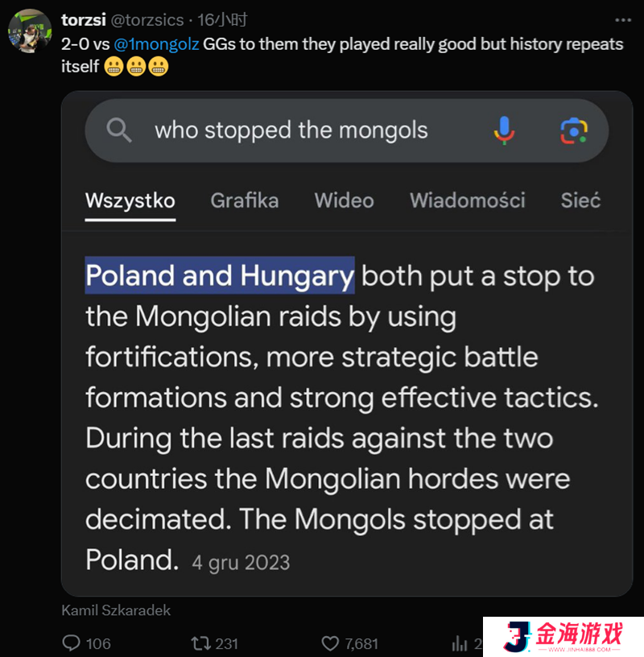This screenshot has height=657, width=644.
Task: Open the @1mongolz mention
Action: pyautogui.click(x=156, y=44)
